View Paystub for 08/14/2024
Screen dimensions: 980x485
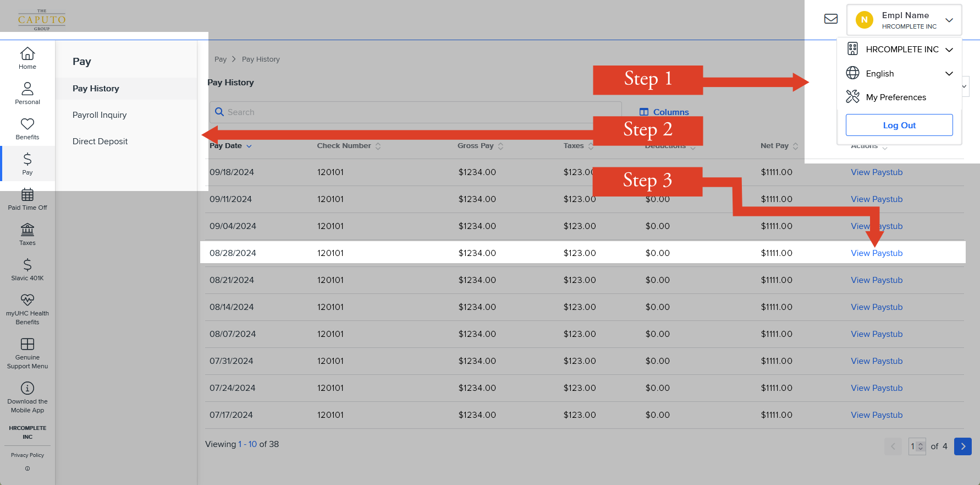click(x=877, y=307)
